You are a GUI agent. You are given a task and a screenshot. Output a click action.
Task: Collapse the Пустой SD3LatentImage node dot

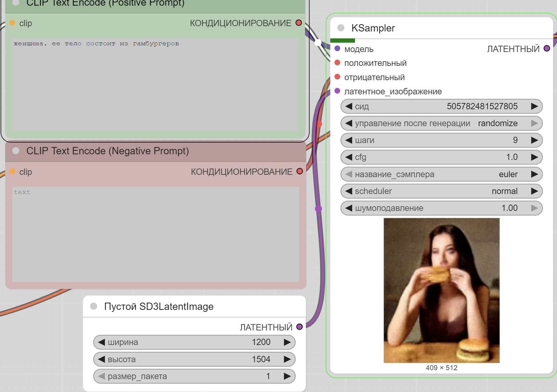tap(93, 306)
